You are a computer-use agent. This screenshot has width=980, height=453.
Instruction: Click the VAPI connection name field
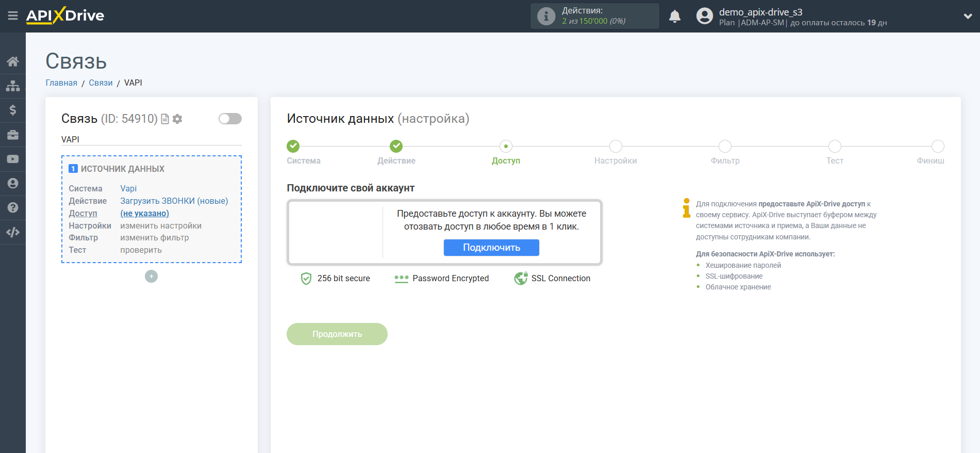click(152, 139)
